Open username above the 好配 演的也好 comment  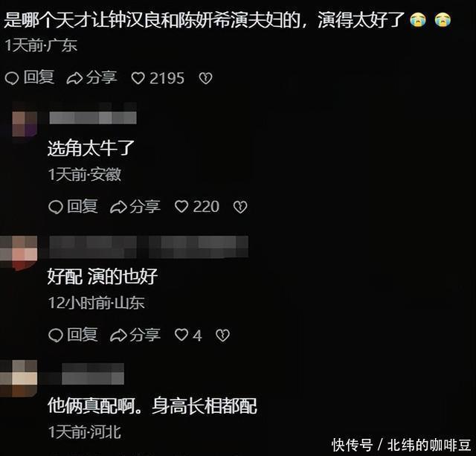[149, 247]
